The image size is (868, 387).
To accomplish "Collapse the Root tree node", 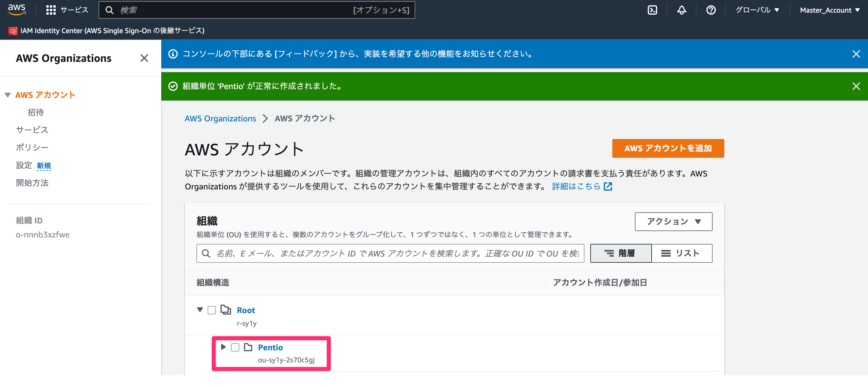I will (x=200, y=310).
